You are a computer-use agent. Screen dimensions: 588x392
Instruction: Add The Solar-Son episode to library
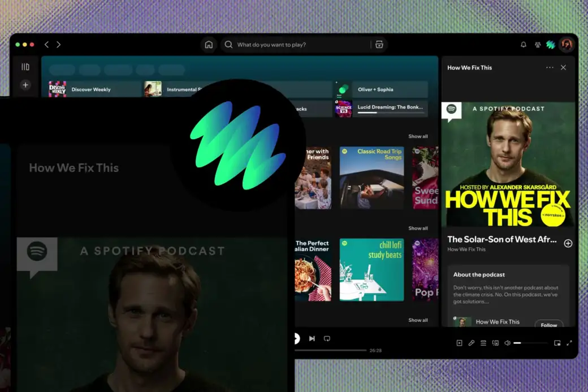(568, 243)
